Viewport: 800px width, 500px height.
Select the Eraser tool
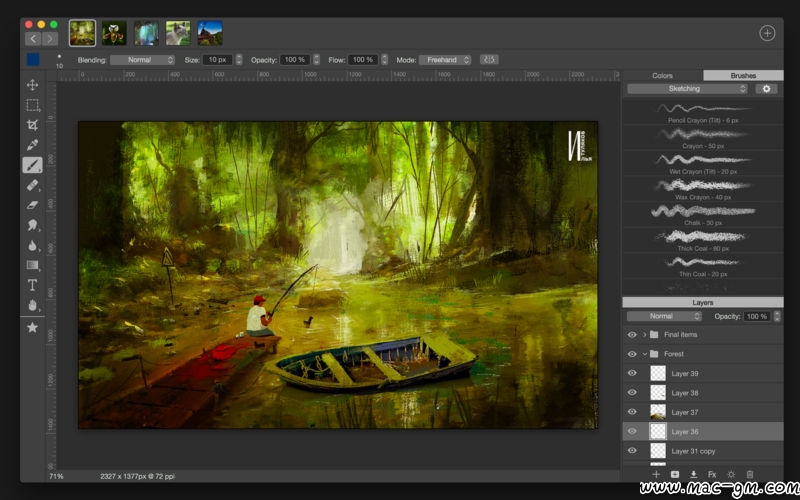[x=33, y=205]
